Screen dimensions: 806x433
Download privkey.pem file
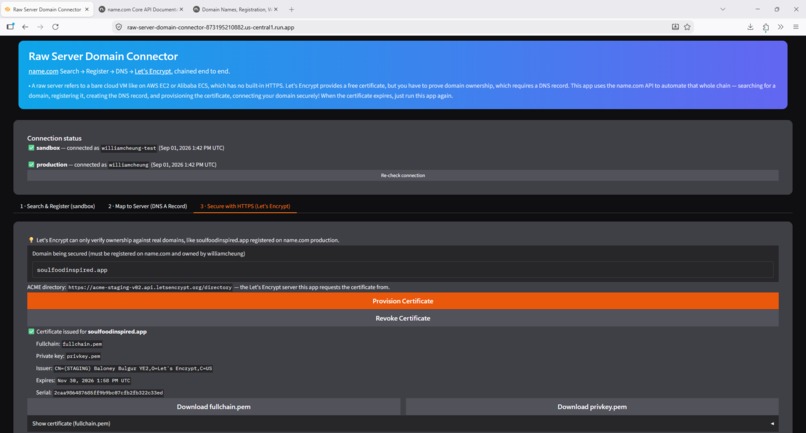coord(592,407)
